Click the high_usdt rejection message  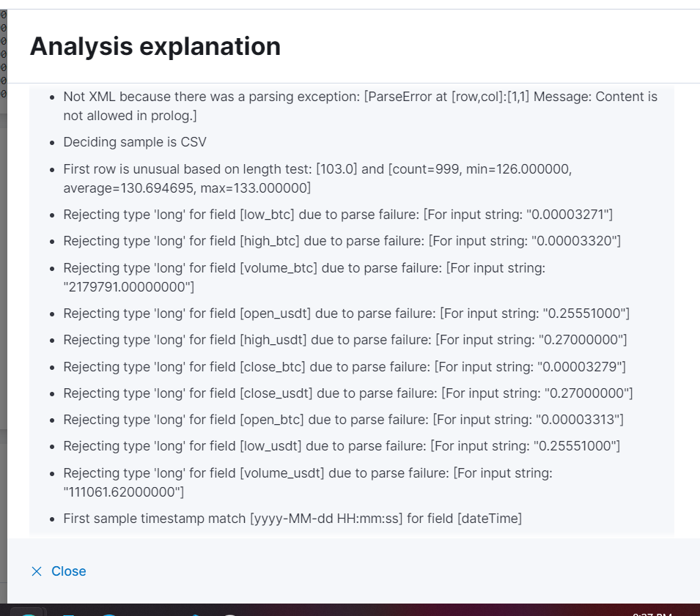coord(345,340)
